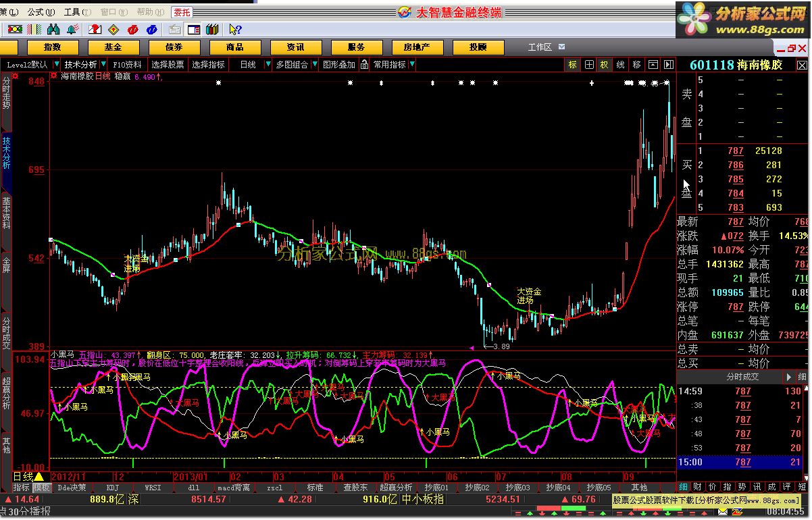
Task: Click the 资讯 yellow button
Action: (296, 47)
